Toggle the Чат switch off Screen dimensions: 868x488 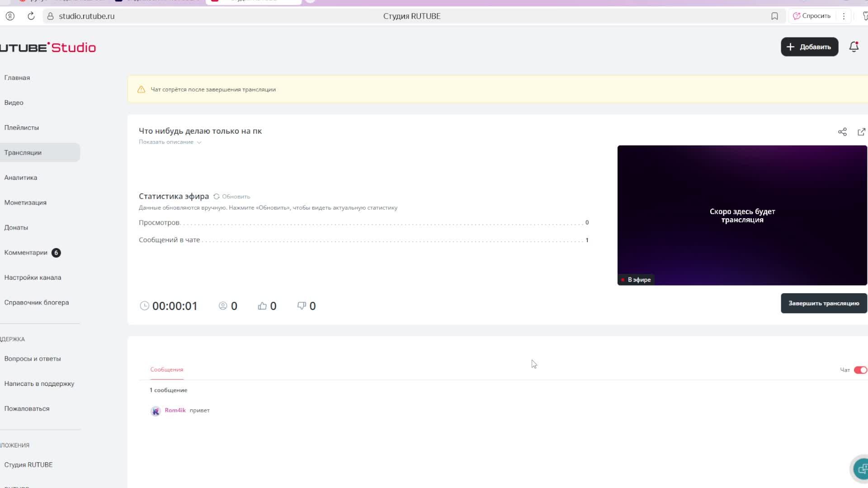click(860, 370)
